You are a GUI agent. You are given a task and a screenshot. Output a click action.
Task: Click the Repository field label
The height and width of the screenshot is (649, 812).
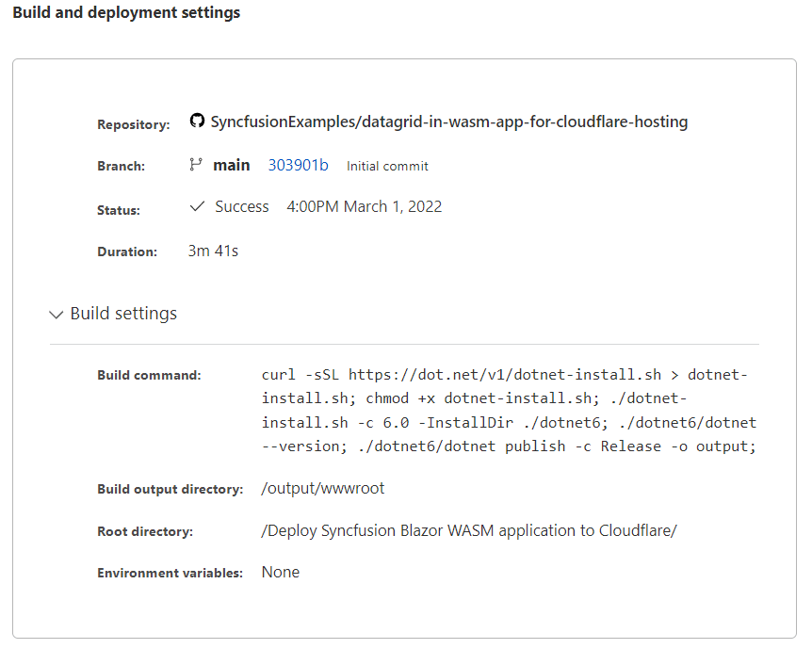click(x=134, y=124)
